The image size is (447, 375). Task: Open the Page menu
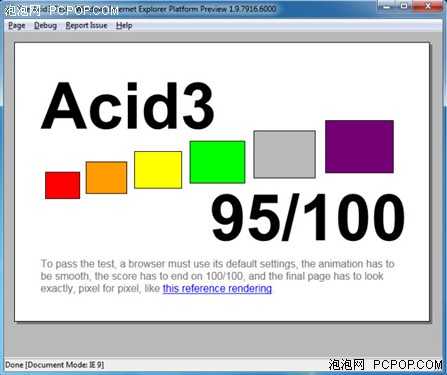click(17, 25)
